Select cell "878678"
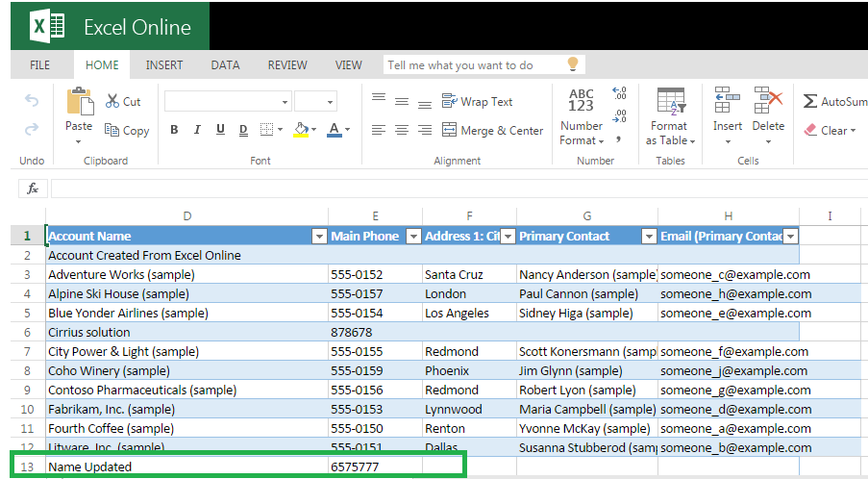The height and width of the screenshot is (479, 868). pyautogui.click(x=375, y=332)
